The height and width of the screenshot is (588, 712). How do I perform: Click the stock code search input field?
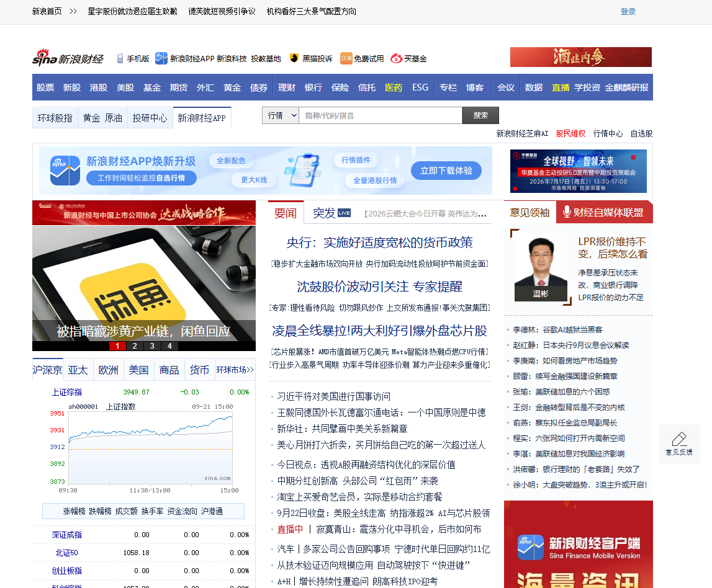pos(381,116)
